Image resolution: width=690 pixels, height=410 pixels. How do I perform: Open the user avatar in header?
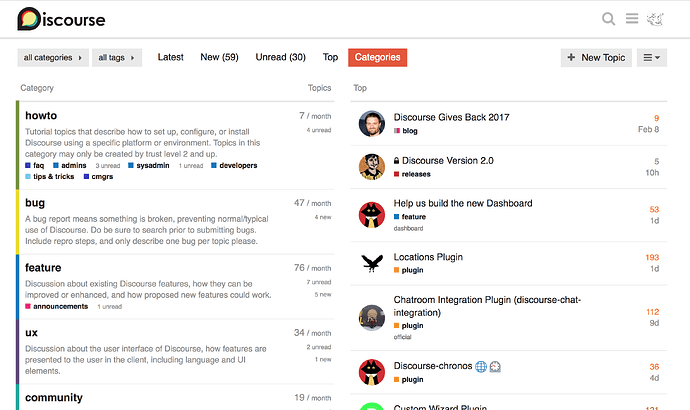click(657, 19)
